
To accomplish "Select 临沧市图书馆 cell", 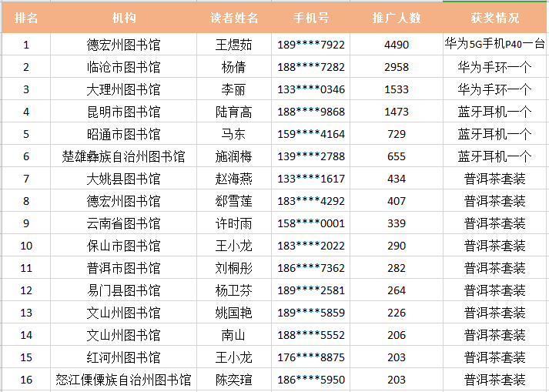I will coord(124,67).
